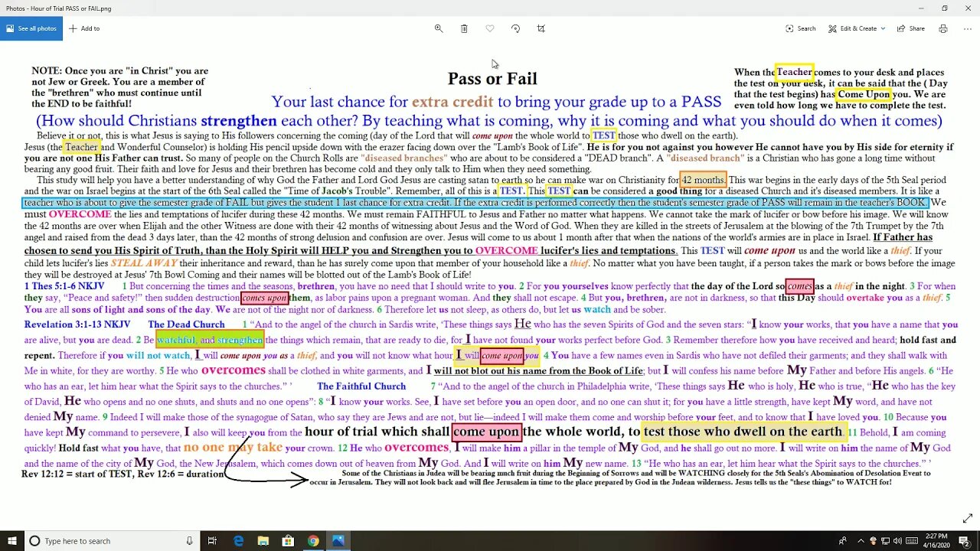
Task: Open the Edit & Create dropdown
Action: [857, 28]
